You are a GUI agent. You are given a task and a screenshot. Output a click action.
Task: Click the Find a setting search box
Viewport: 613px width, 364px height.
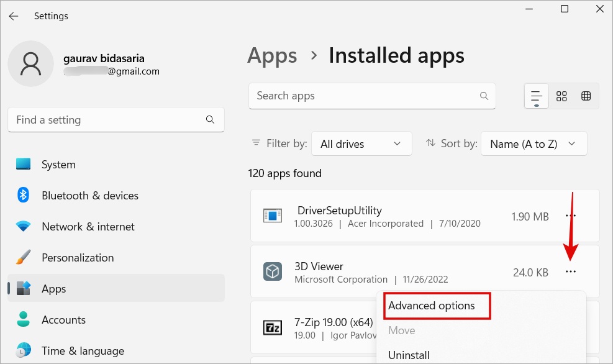[x=109, y=120]
